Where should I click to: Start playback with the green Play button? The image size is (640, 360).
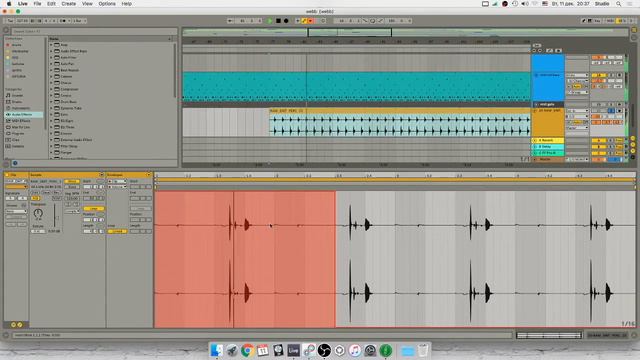[x=270, y=21]
